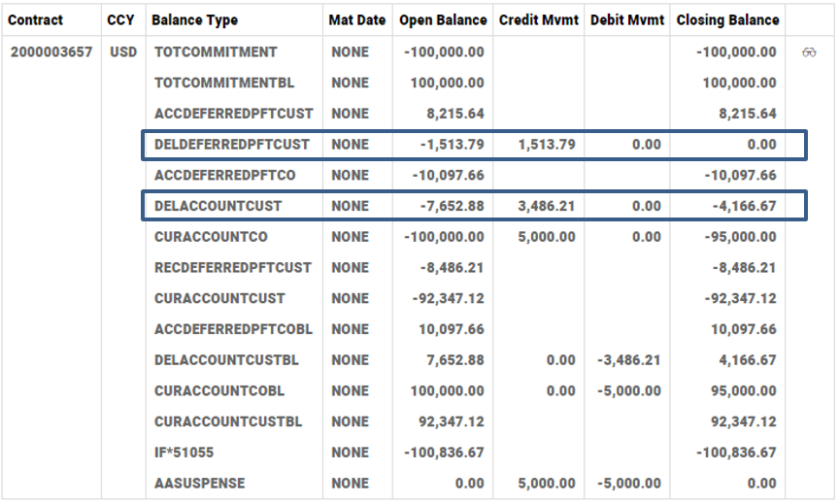Select contract number 2000003657
Image resolution: width=839 pixels, height=504 pixels.
(50, 52)
